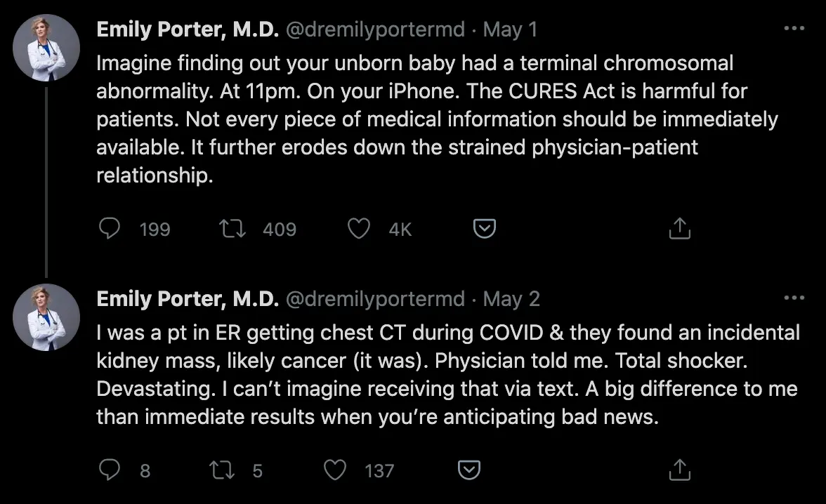The width and height of the screenshot is (826, 504).
Task: Open the reply box for the CURES Act tweet
Action: pyautogui.click(x=110, y=228)
